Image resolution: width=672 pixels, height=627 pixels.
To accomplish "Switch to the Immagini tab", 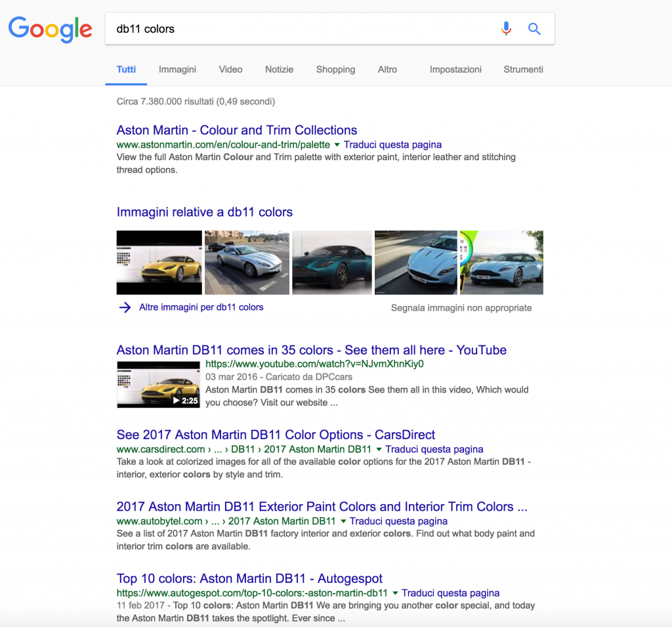I will pos(177,70).
